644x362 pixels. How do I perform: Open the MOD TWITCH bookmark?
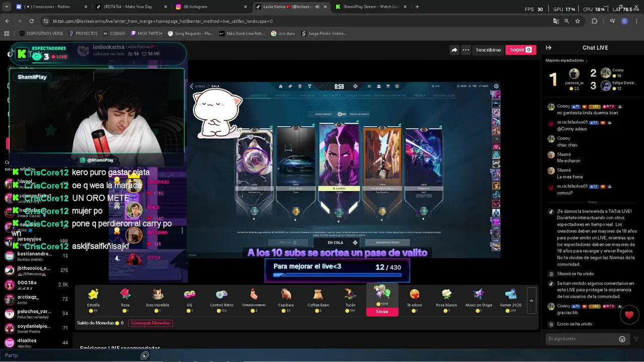click(x=146, y=33)
